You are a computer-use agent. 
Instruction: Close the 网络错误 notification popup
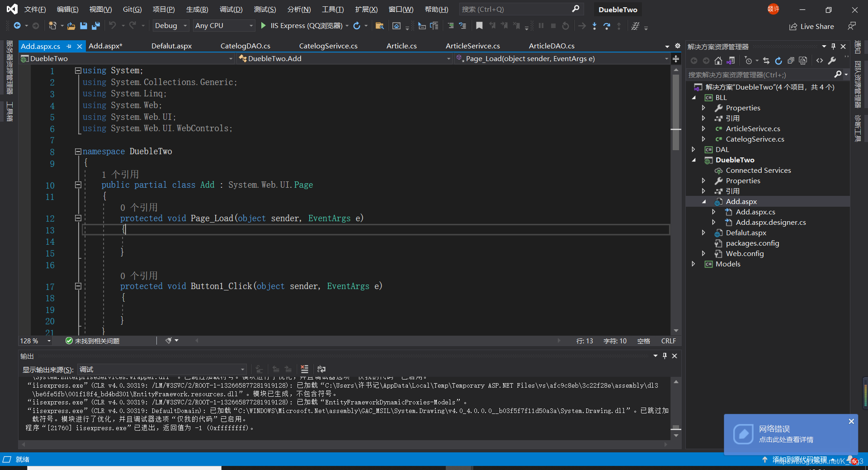[851, 422]
